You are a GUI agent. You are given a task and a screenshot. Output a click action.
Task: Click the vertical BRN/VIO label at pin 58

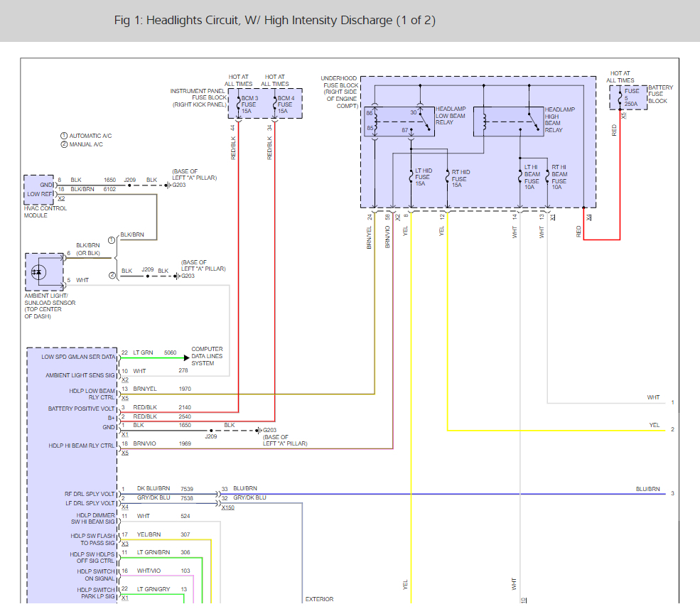pyautogui.click(x=387, y=237)
